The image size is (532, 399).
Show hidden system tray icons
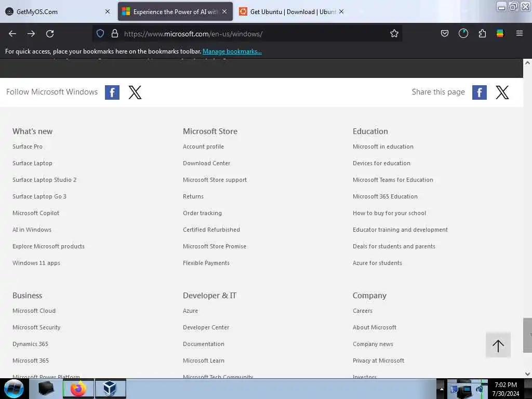(442, 389)
